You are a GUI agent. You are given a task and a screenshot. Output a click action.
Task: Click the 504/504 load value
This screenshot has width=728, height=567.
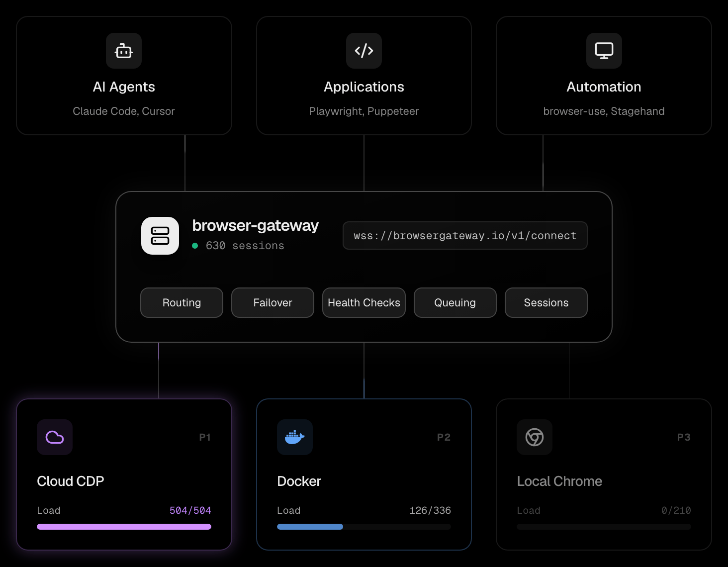[190, 510]
